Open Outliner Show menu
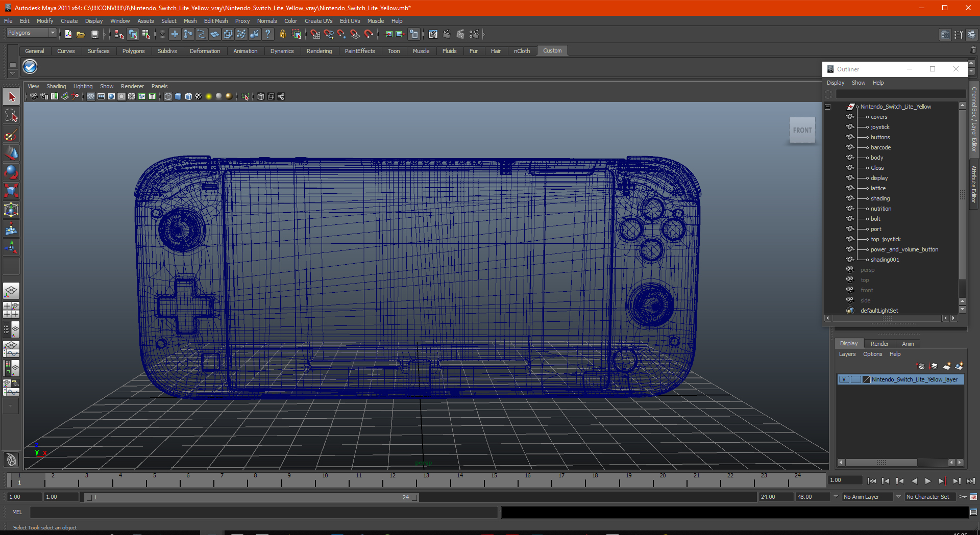 [x=859, y=83]
